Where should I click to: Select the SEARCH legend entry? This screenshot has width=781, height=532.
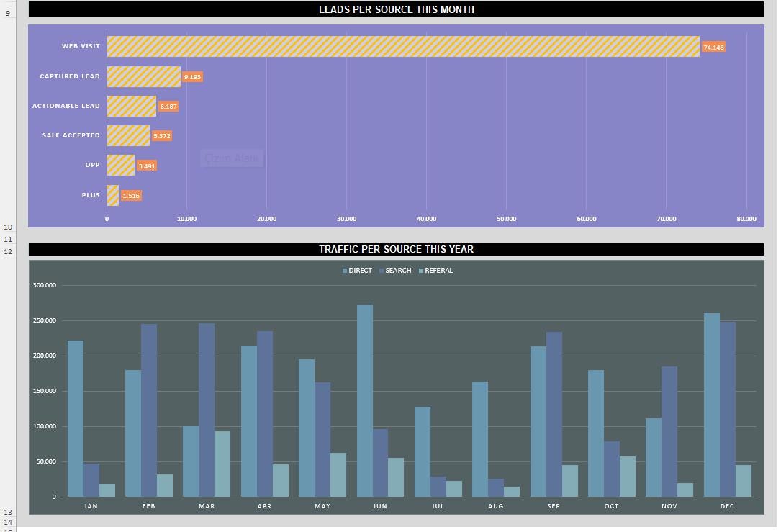[395, 271]
